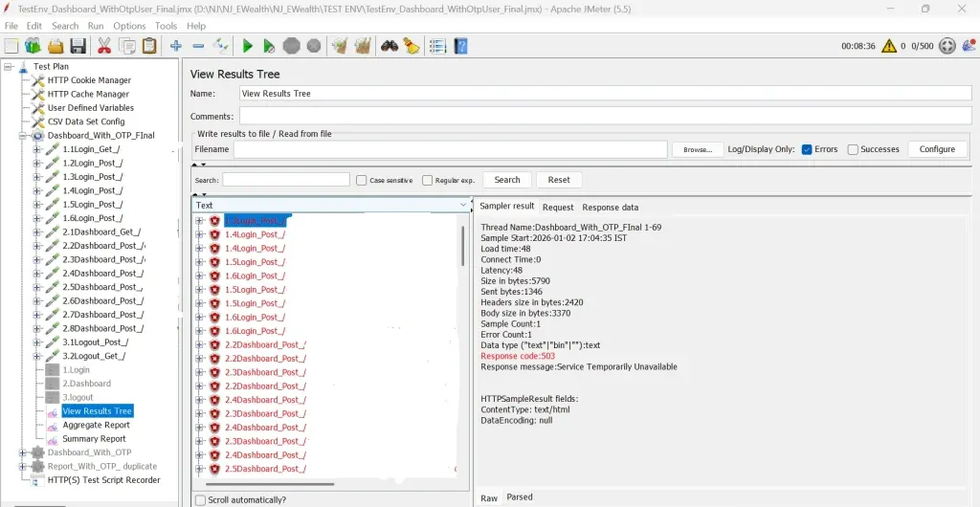Viewport: 980px width, 507px height.
Task: Expand Report_With_OTP_ duplicate node
Action: pos(23,467)
